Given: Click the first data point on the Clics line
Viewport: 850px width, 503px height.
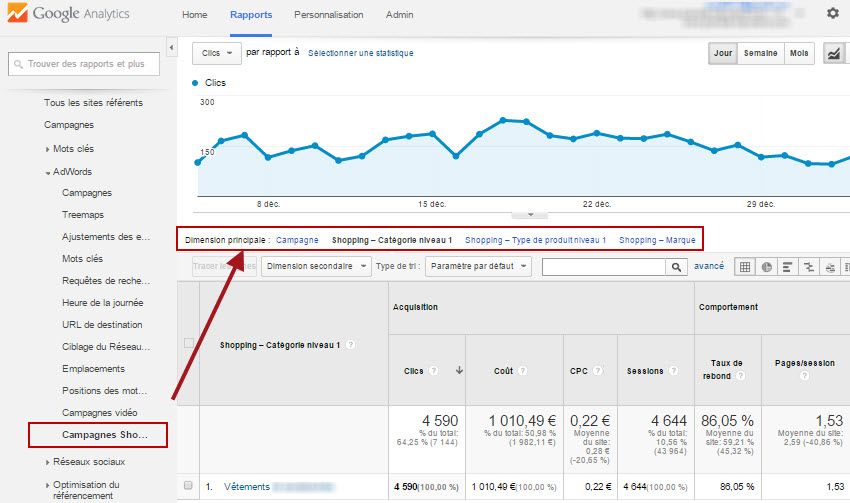Looking at the screenshot, I should coord(198,162).
